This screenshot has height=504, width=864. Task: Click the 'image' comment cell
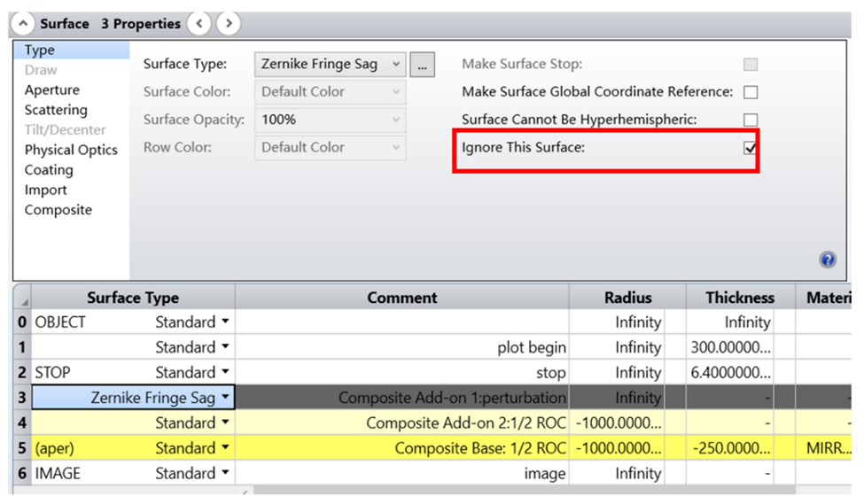[402, 473]
